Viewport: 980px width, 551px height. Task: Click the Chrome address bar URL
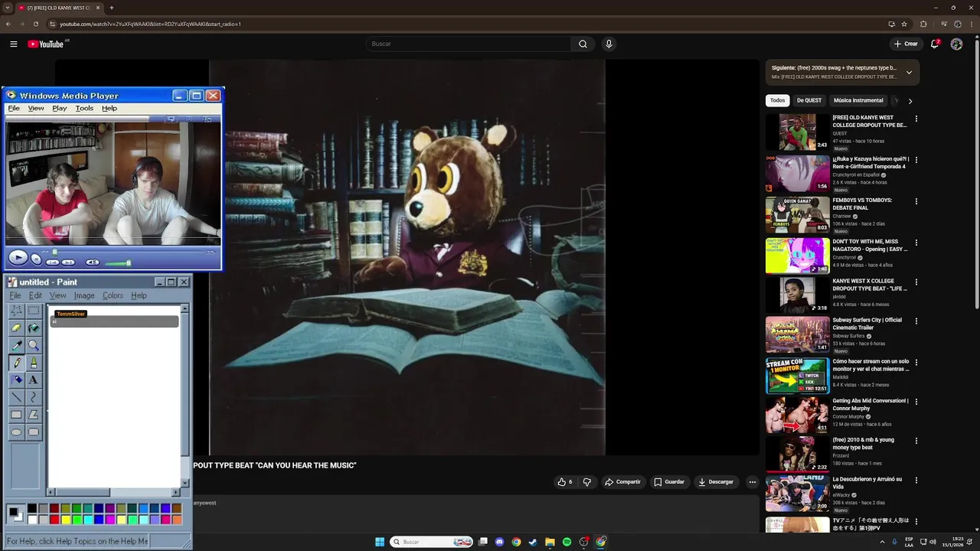click(x=150, y=24)
